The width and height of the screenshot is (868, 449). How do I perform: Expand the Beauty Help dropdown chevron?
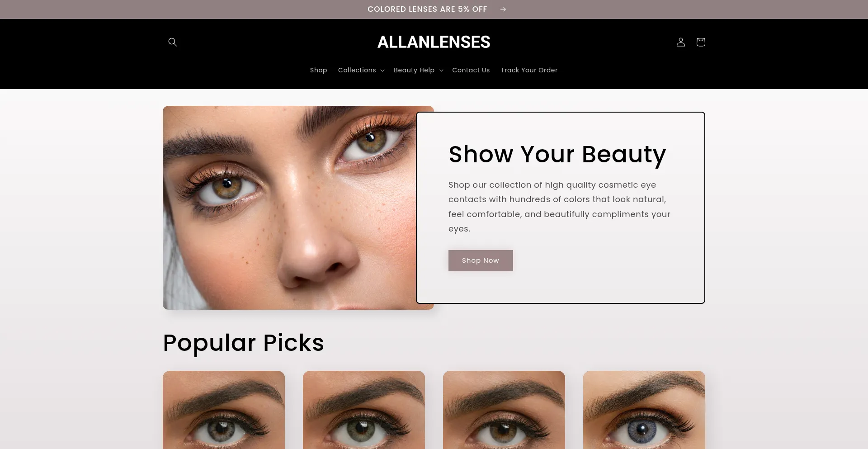[x=441, y=71]
